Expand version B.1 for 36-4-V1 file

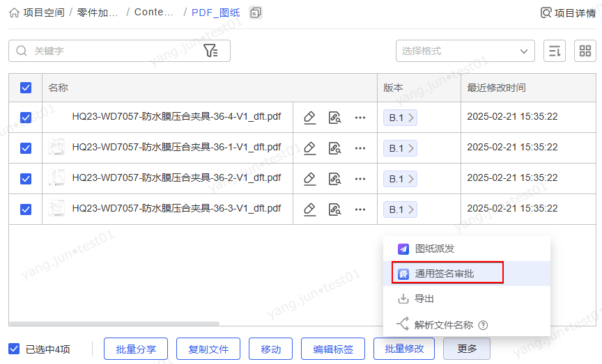(x=400, y=118)
